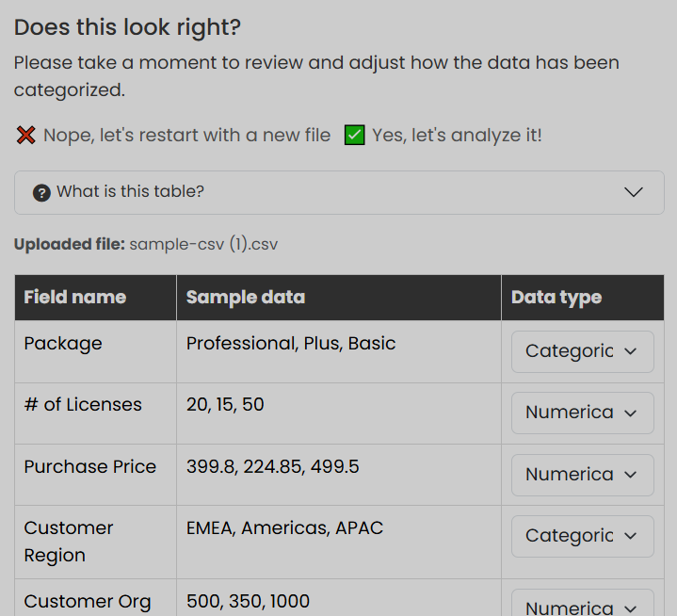Image resolution: width=677 pixels, height=616 pixels.
Task: Click the sample data "Professional, Plus, Basic"
Action: [x=291, y=344]
